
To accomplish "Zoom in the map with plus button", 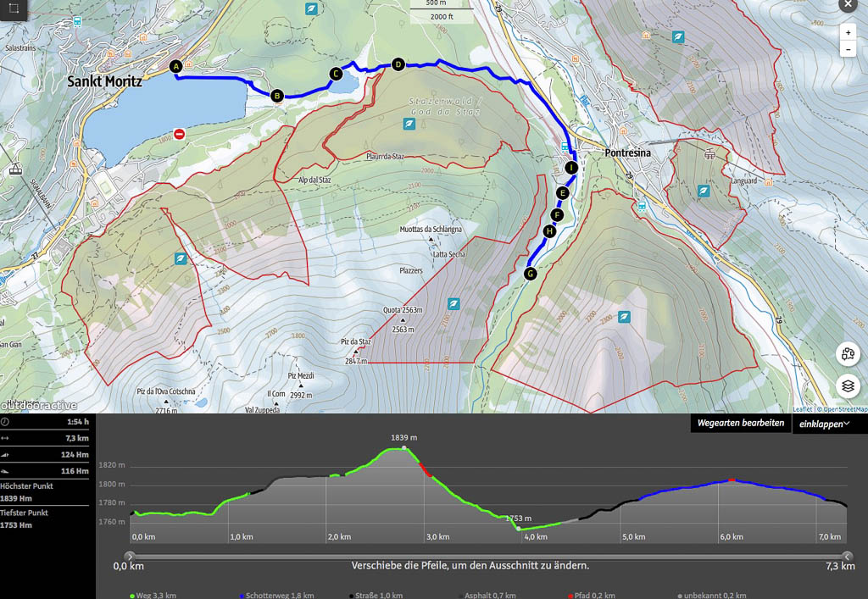I will (x=848, y=32).
